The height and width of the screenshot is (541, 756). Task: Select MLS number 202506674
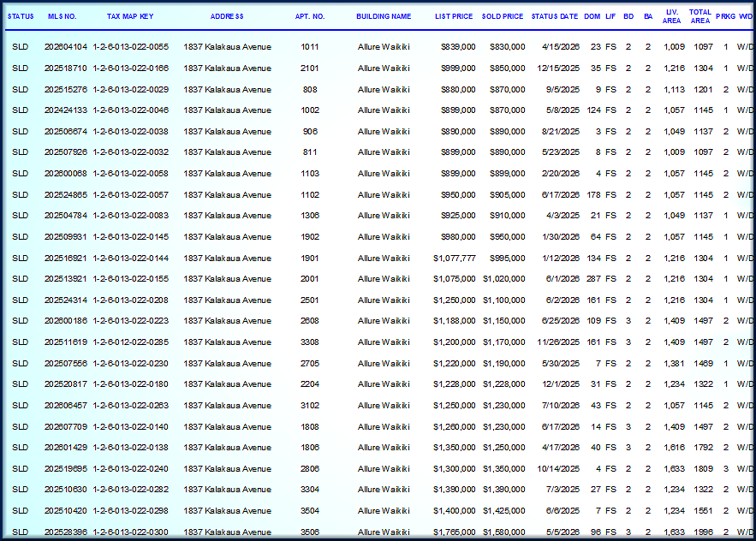coord(66,131)
